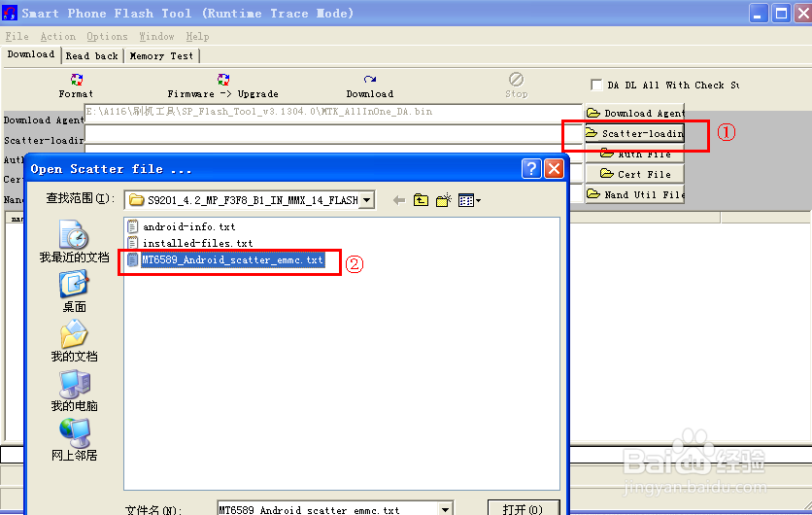Viewport: 812px width, 515px height.
Task: Click the Download Agent path field
Action: tap(332, 113)
